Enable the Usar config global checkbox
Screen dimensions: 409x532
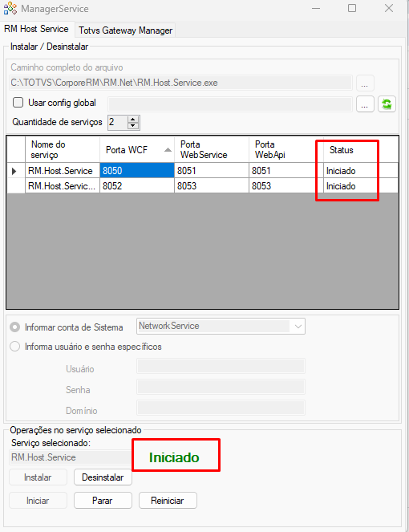point(18,103)
